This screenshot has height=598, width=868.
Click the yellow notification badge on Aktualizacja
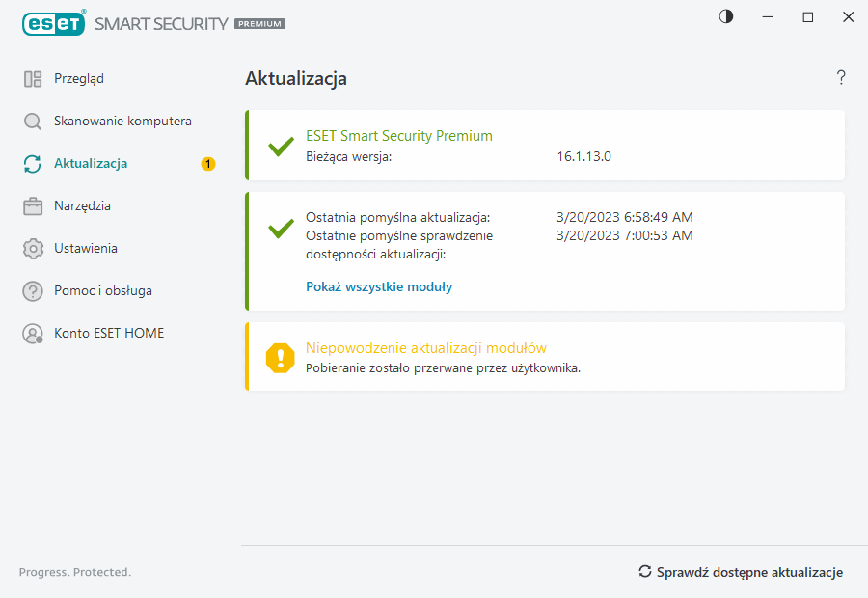click(x=208, y=163)
